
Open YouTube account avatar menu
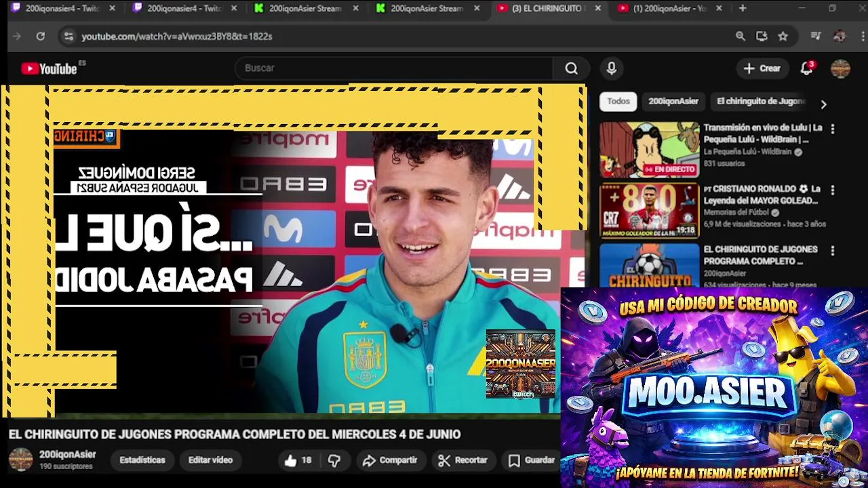coord(840,68)
